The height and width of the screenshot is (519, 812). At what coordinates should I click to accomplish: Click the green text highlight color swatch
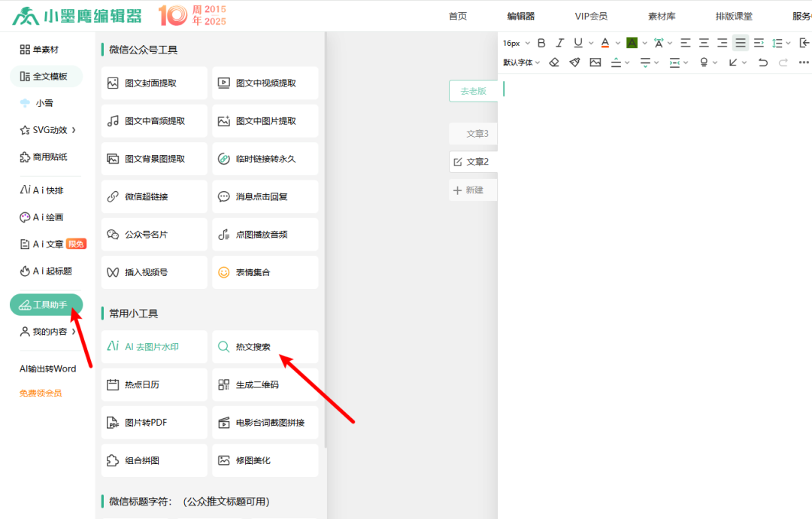click(x=632, y=43)
